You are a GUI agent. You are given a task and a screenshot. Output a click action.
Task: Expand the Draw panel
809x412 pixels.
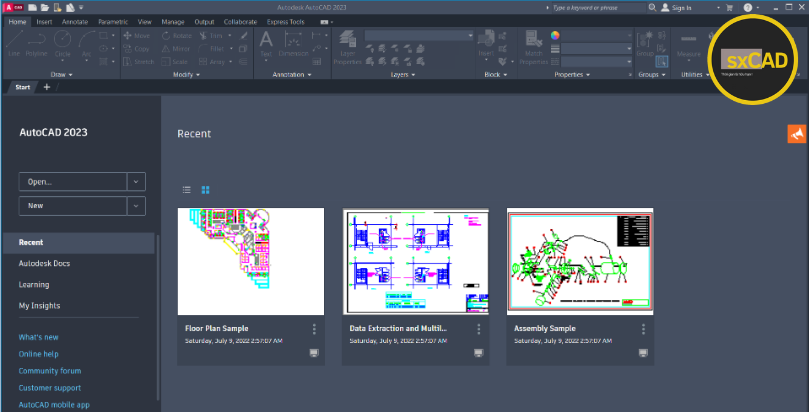point(61,75)
